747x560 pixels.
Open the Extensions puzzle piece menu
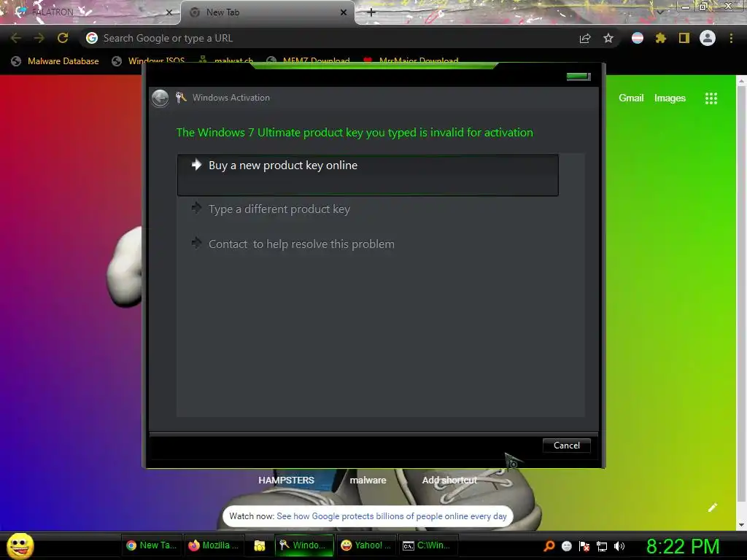(661, 38)
